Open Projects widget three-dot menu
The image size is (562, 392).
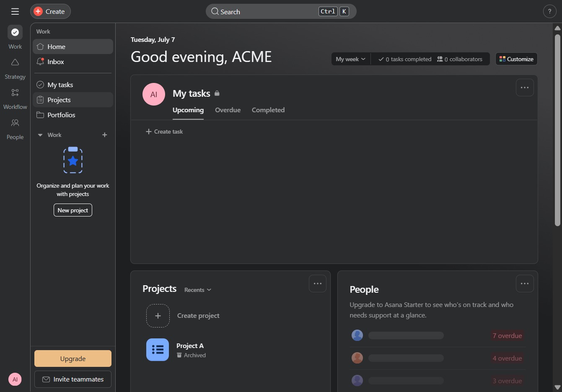[x=318, y=284]
